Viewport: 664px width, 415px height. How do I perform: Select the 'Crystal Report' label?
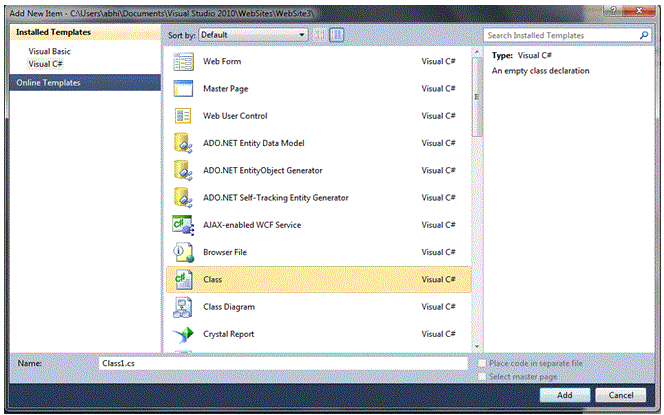tap(229, 334)
